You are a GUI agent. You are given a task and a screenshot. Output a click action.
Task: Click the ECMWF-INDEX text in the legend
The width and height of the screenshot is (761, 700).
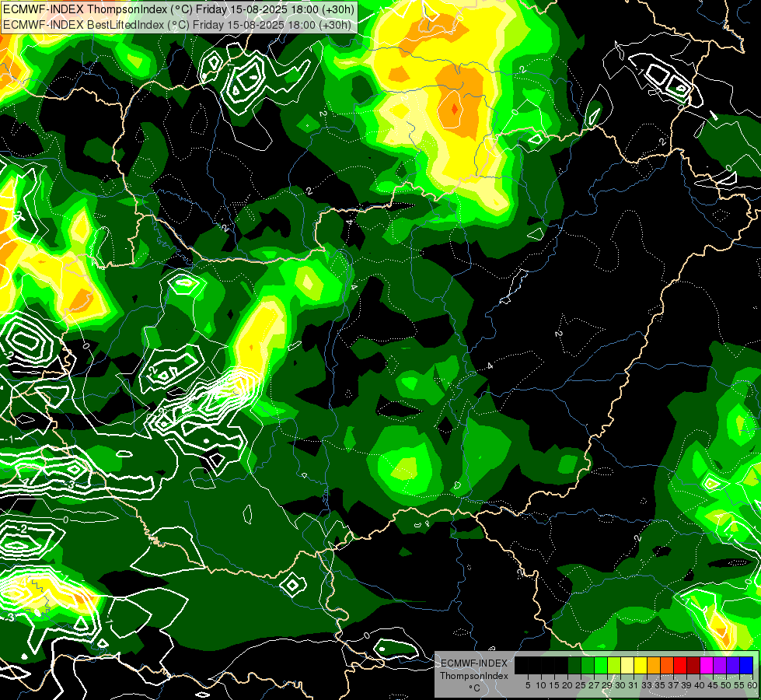(x=474, y=663)
